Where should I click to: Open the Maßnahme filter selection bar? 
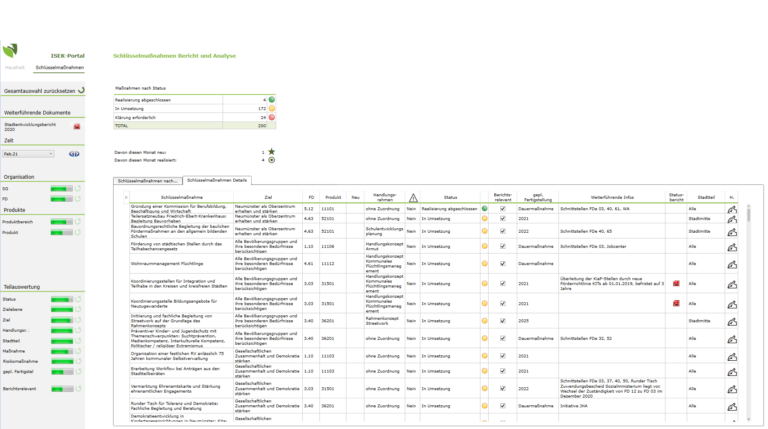coord(62,351)
